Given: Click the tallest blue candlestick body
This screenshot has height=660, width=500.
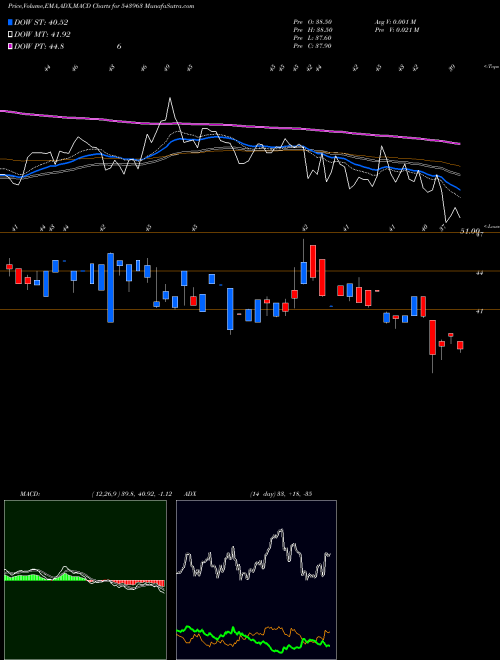Looking at the screenshot, I should [x=111, y=288].
